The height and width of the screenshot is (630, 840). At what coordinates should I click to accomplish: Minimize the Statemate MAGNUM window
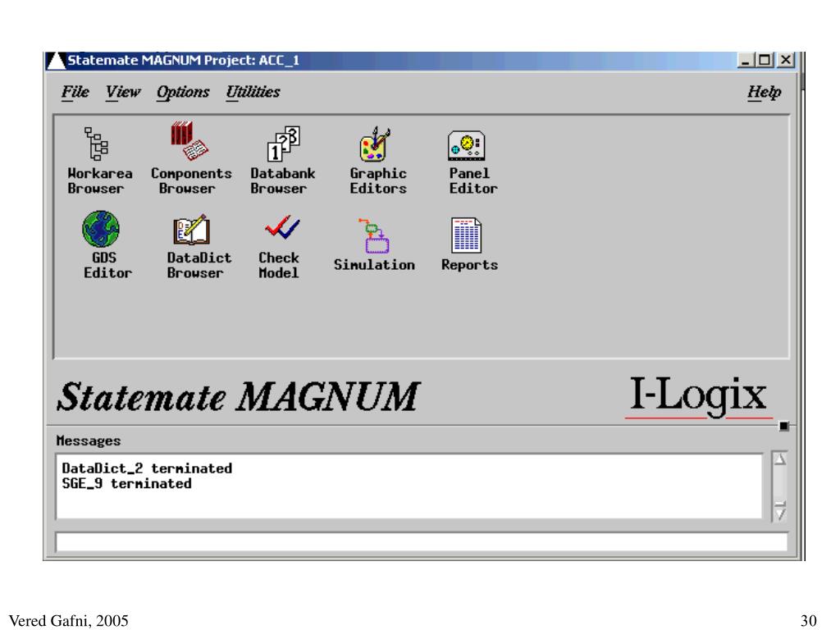(745, 60)
